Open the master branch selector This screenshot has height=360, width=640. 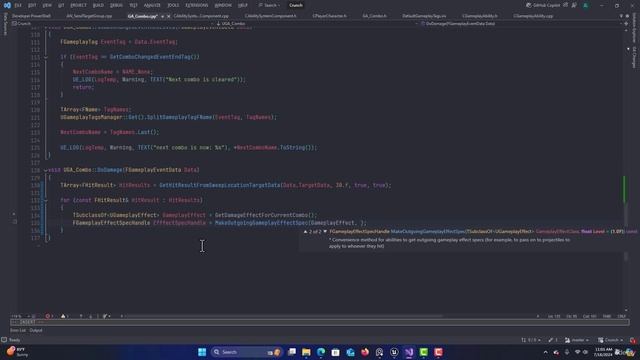[x=577, y=340]
